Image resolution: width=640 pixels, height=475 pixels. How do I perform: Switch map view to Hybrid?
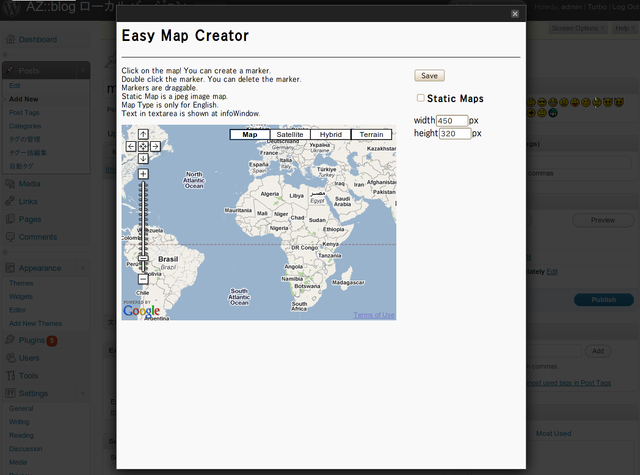331,134
